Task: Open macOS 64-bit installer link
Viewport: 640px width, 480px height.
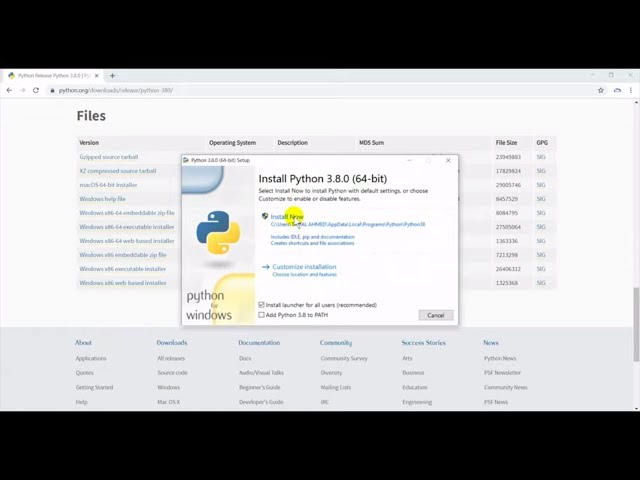Action: click(108, 185)
